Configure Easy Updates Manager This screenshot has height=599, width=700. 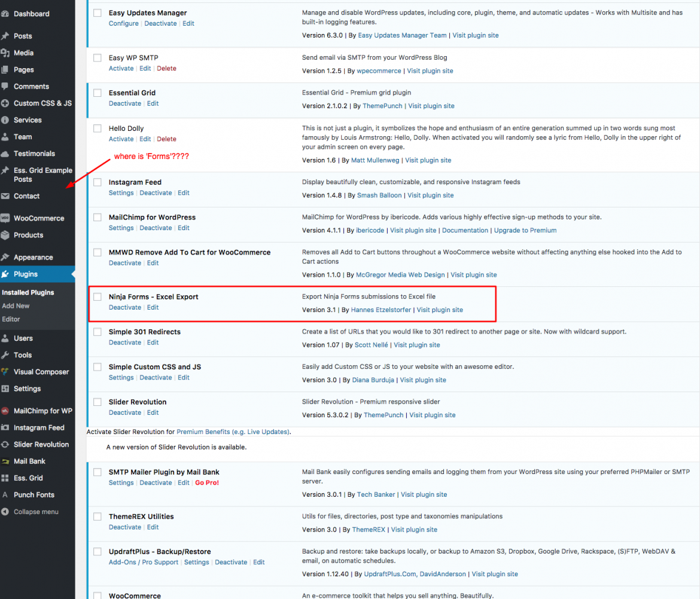[124, 24]
